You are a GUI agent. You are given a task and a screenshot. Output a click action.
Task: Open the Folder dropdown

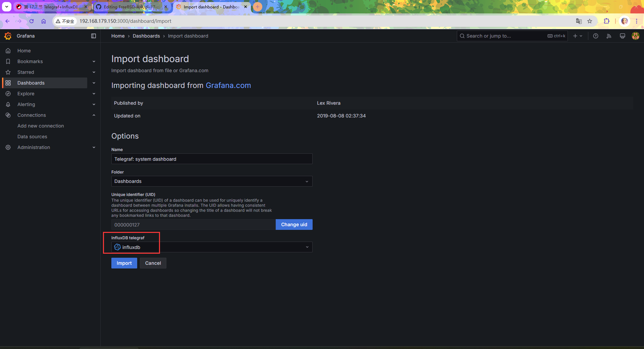pyautogui.click(x=212, y=181)
